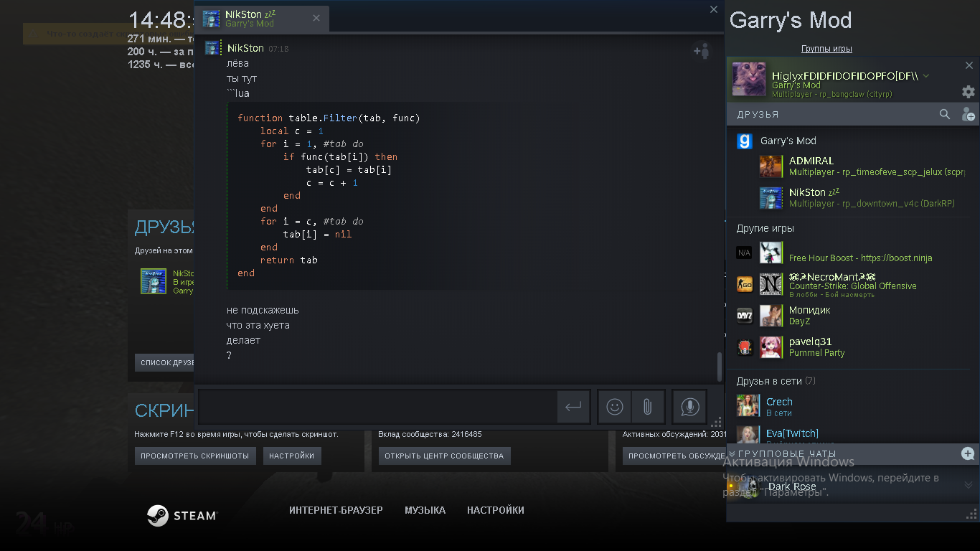
Task: Click the ДРУЗЬЯ header in friends panel
Action: click(758, 115)
